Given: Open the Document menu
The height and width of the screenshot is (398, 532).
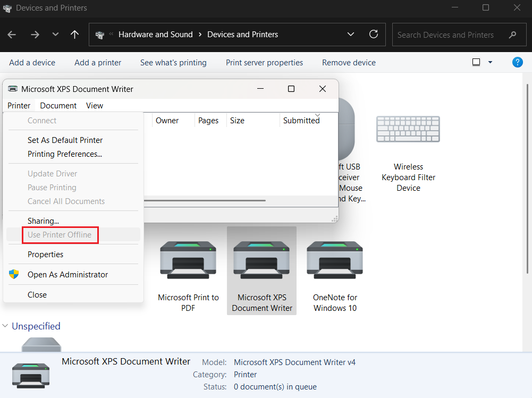Looking at the screenshot, I should pyautogui.click(x=58, y=105).
